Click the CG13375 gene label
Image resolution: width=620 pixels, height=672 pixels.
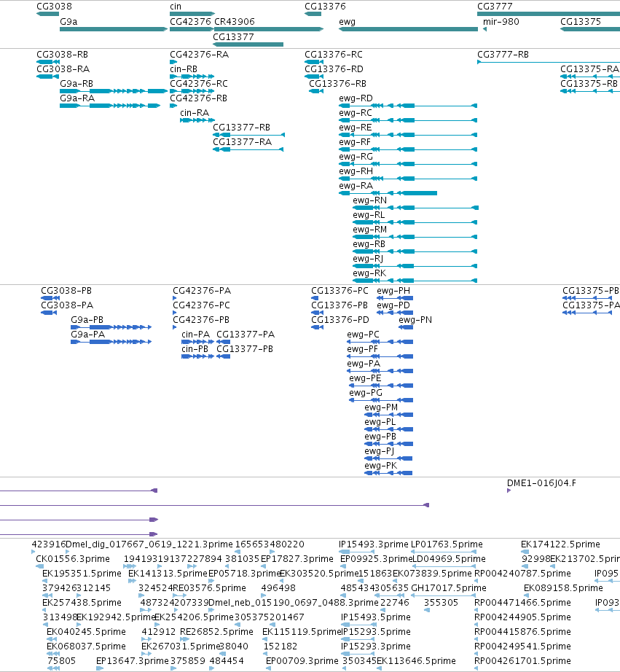point(581,22)
